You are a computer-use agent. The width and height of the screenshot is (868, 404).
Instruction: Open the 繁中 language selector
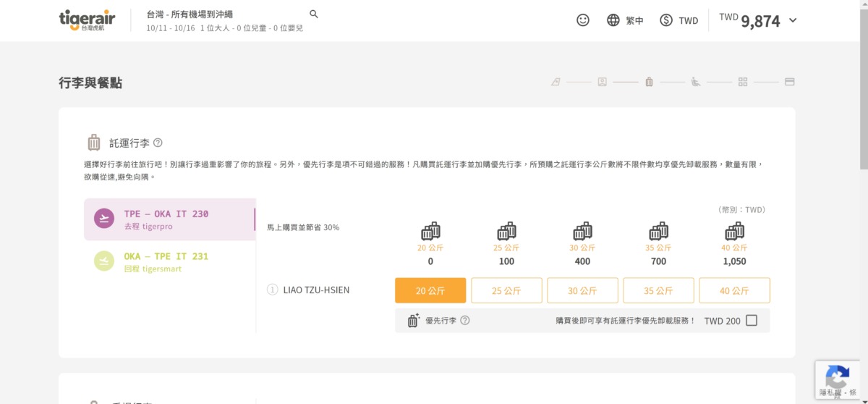pos(634,21)
